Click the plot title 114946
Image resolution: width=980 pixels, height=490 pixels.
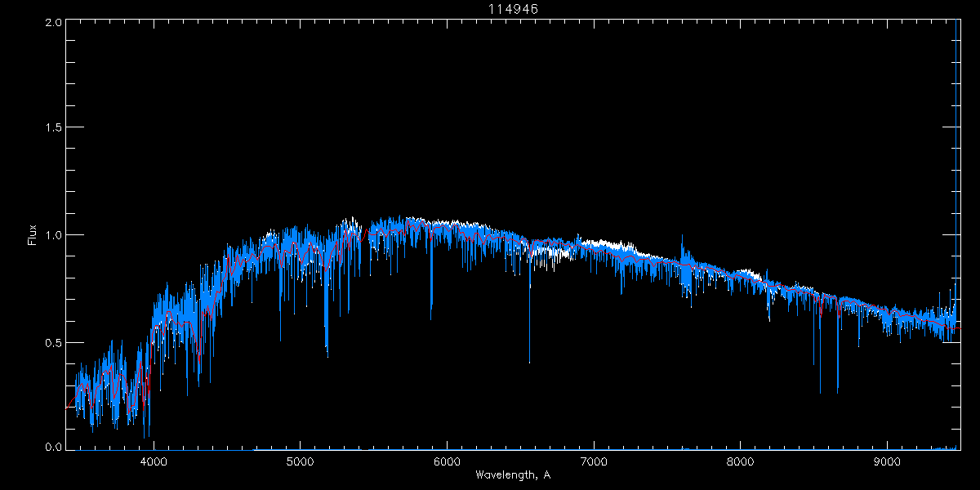coord(513,8)
